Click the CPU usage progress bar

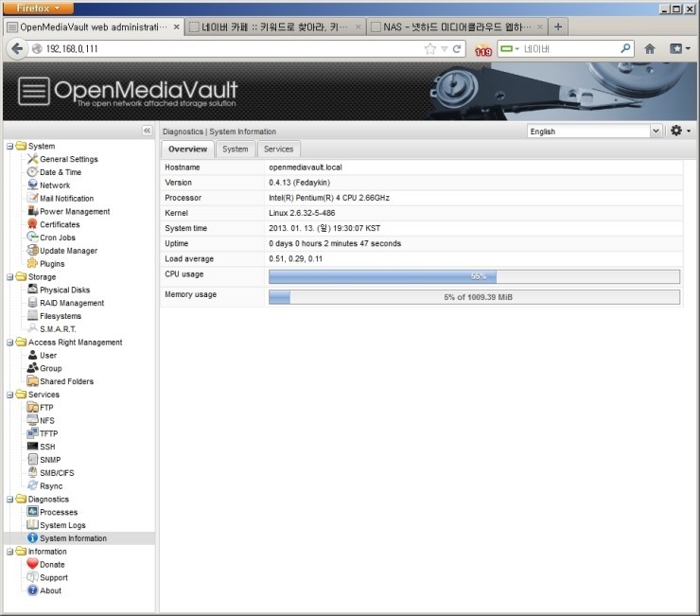point(474,276)
